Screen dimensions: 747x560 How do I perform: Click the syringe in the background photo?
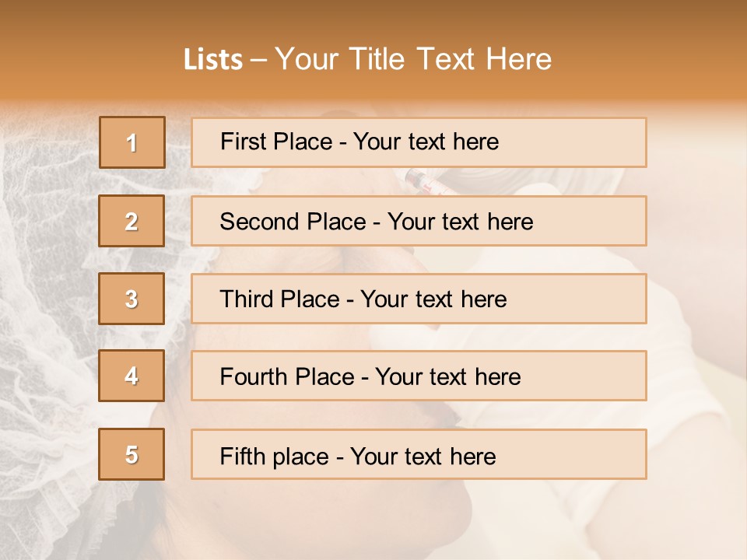point(425,183)
